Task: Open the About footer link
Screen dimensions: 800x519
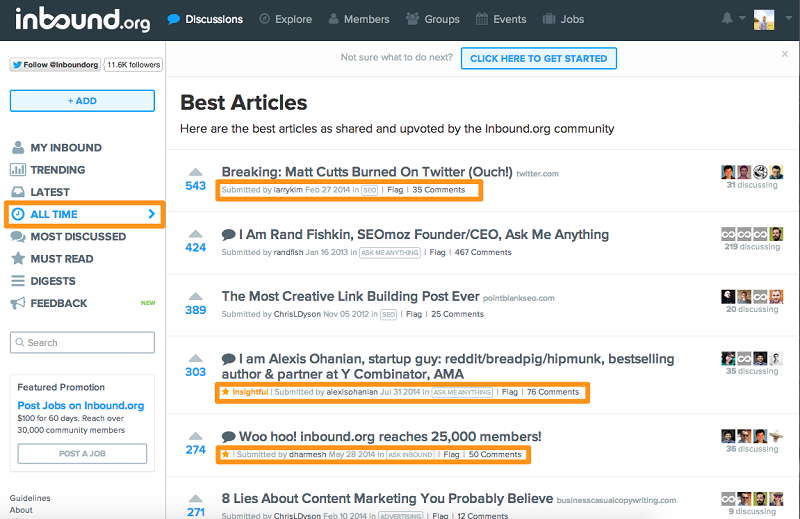Action: 21,510
